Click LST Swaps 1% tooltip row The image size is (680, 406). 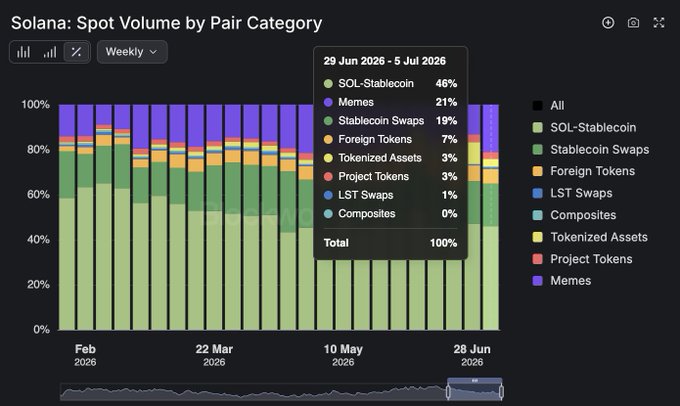[x=390, y=195]
